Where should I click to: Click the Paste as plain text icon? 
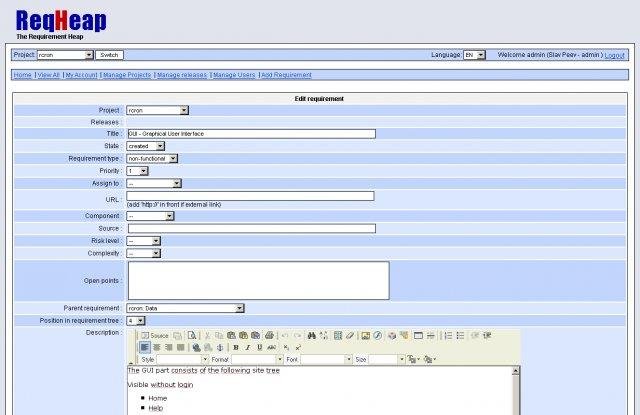pos(243,335)
